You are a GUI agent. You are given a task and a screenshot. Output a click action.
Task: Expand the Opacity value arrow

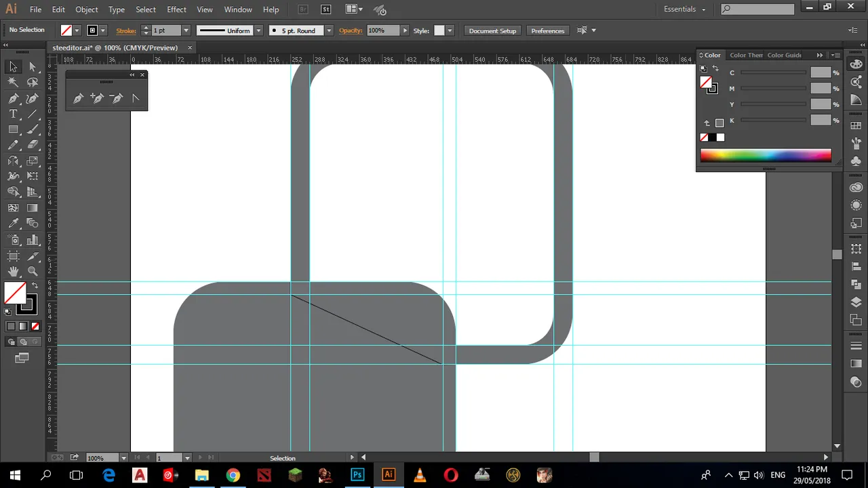(405, 30)
